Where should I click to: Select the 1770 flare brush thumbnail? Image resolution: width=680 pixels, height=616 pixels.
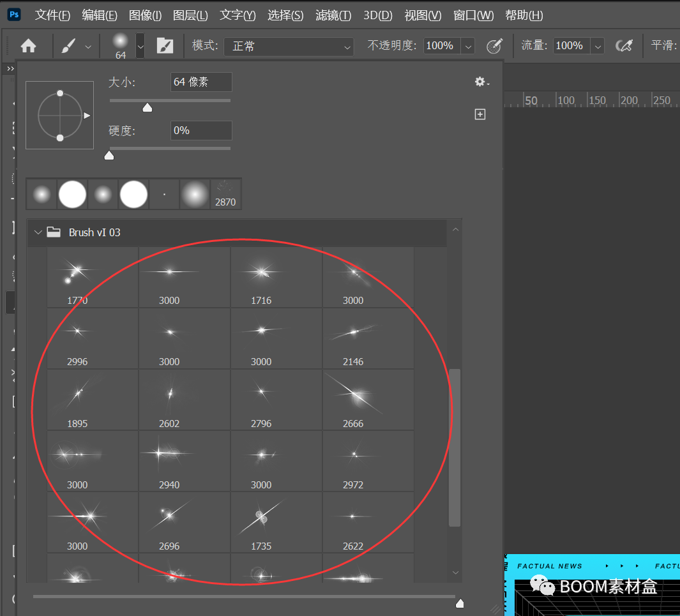(77, 277)
